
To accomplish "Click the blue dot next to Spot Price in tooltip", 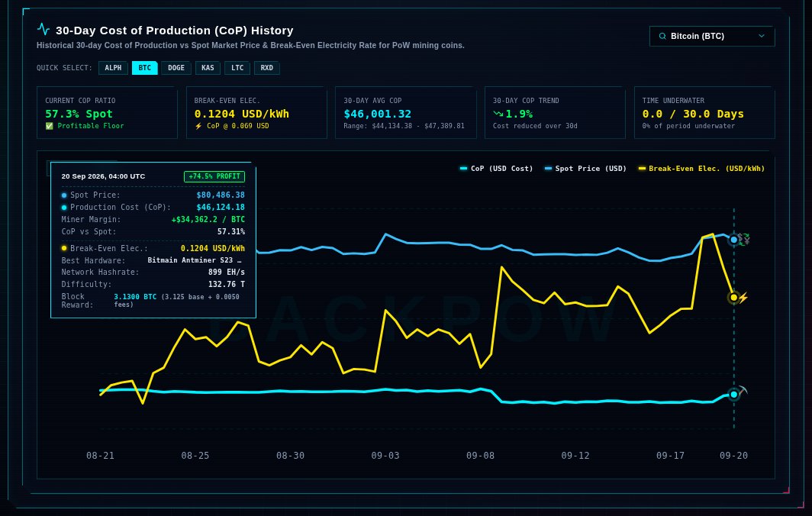I will pyautogui.click(x=64, y=195).
